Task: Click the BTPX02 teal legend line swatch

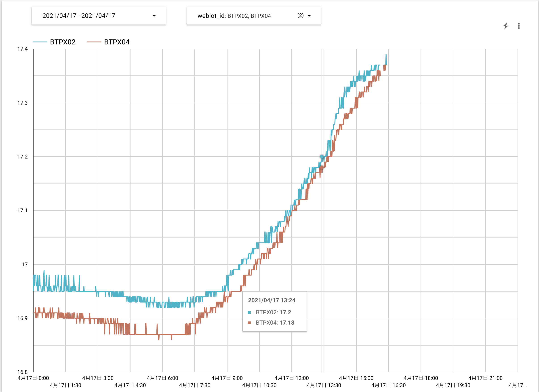Action: click(x=40, y=42)
